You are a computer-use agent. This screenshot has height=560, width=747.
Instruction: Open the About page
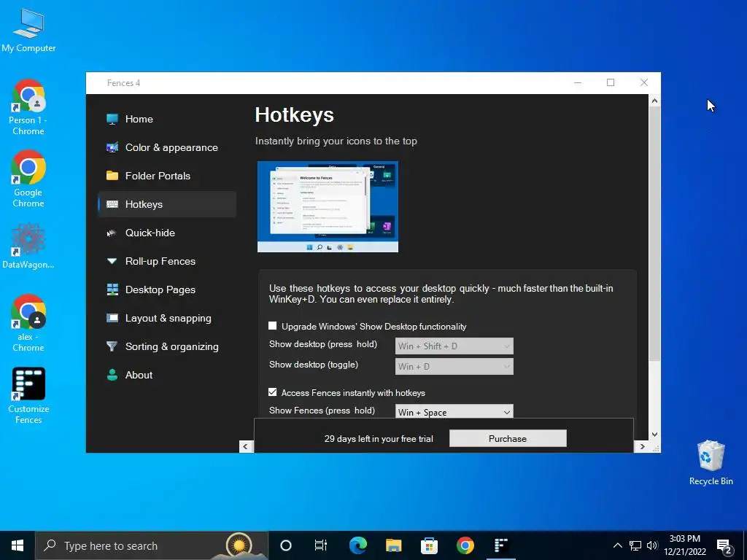tap(167, 375)
